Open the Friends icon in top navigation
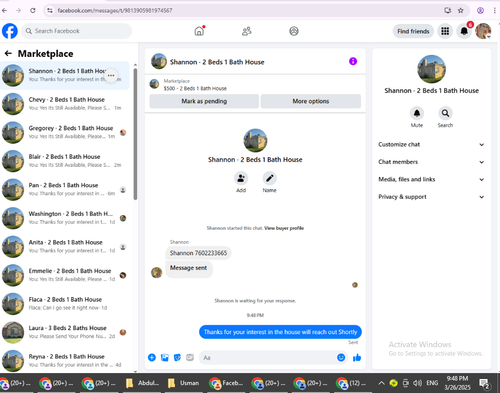Image resolution: width=500 pixels, height=393 pixels. click(247, 31)
